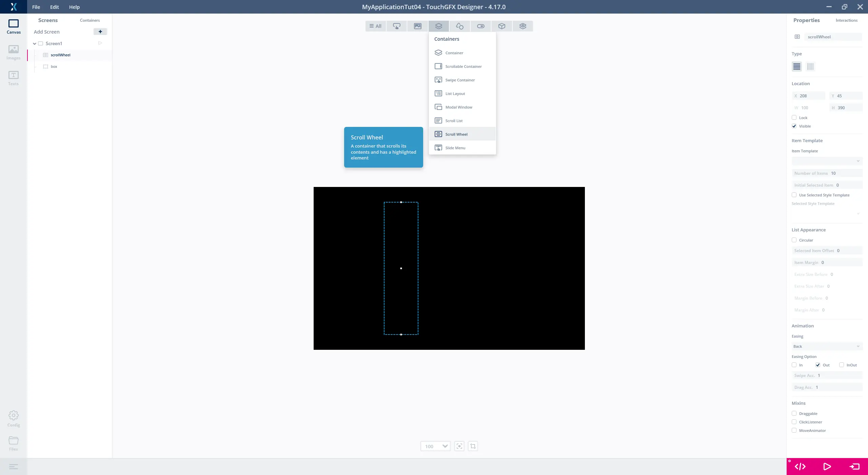Choose Scroll List from Containers menu
The height and width of the screenshot is (475, 868).
click(x=454, y=121)
